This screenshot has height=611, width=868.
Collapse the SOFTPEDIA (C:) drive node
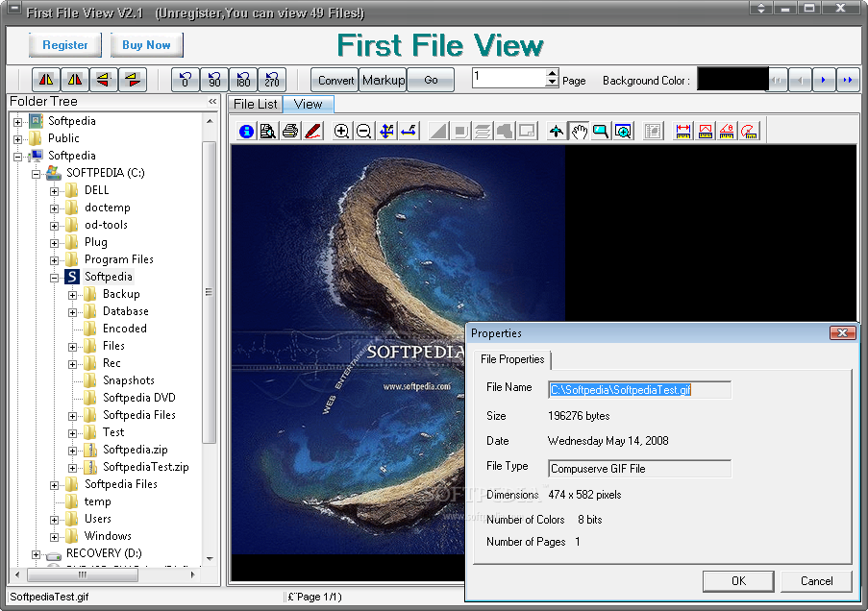[36, 174]
